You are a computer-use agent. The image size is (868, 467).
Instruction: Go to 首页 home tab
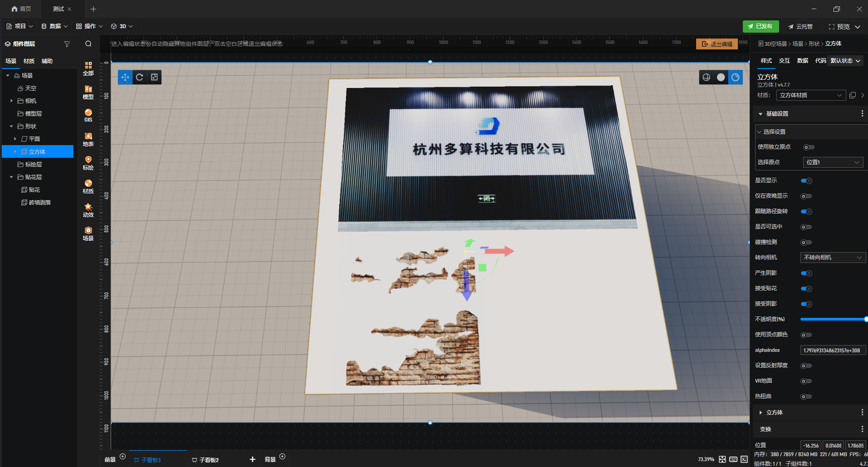coord(21,9)
